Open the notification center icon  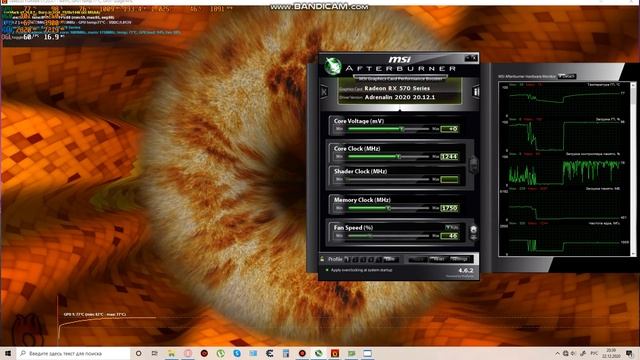coord(630,353)
